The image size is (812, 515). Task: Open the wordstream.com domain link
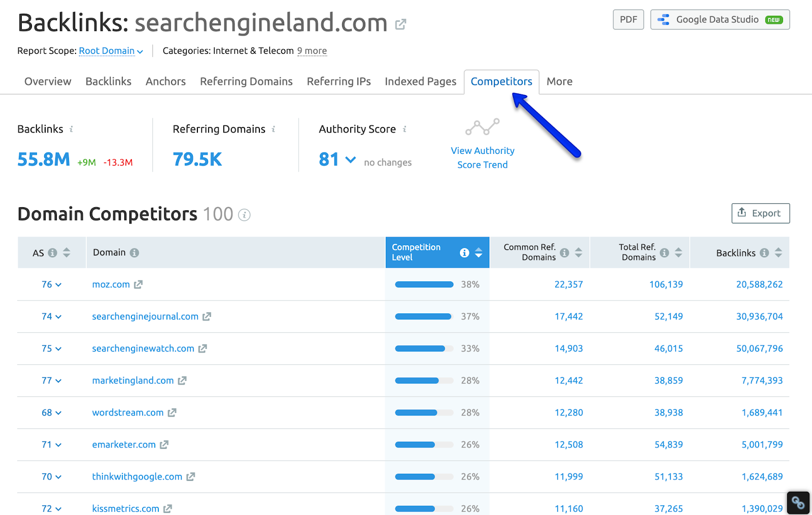click(x=128, y=412)
